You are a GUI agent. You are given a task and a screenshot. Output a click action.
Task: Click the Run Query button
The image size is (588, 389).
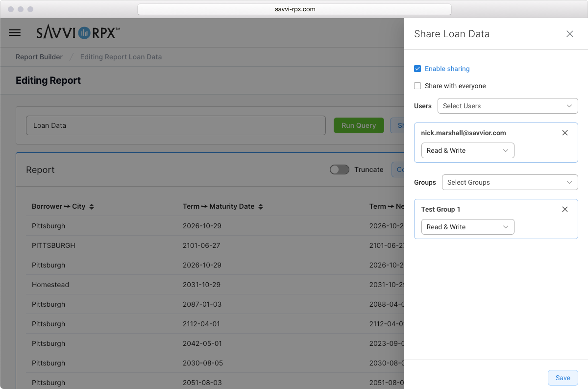[359, 125]
